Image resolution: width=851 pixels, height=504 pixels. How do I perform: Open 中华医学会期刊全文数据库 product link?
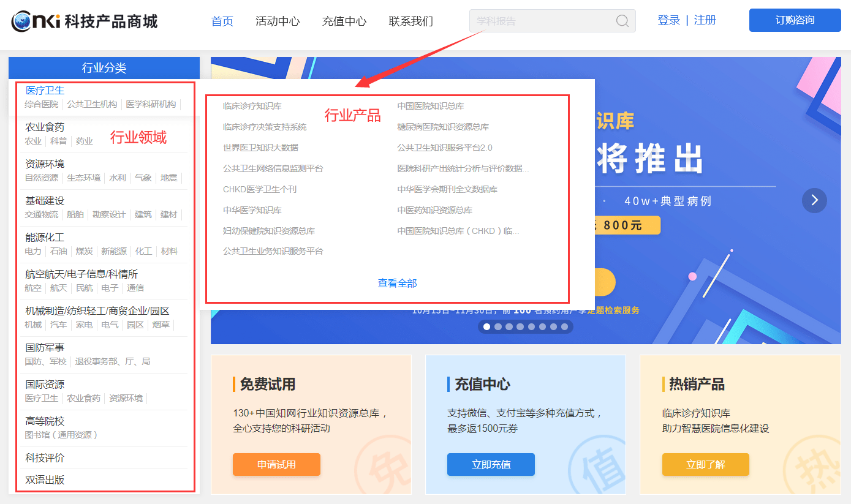447,189
